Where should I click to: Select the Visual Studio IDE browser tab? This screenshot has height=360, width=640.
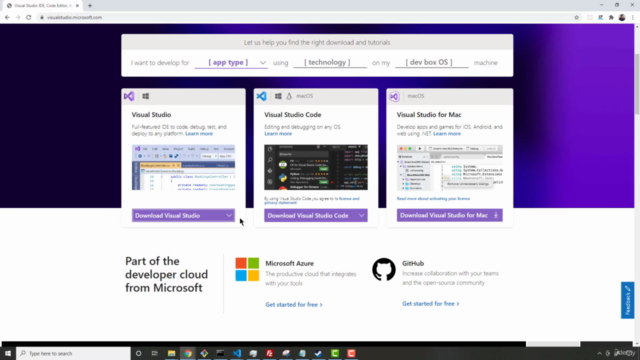click(43, 6)
